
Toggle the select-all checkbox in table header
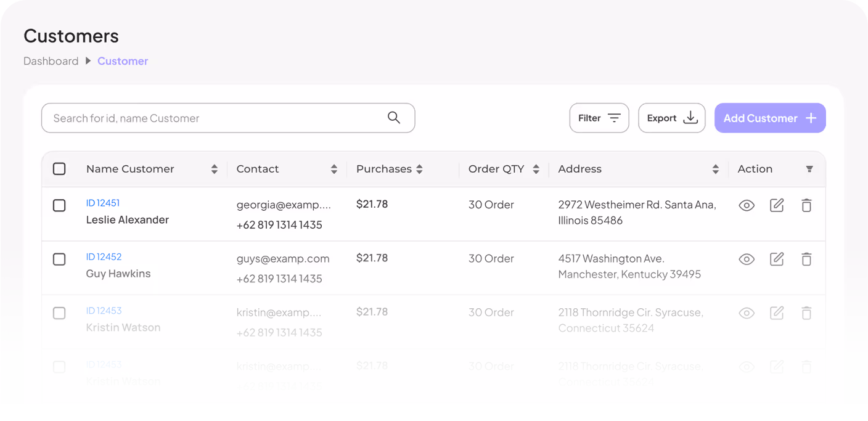59,168
